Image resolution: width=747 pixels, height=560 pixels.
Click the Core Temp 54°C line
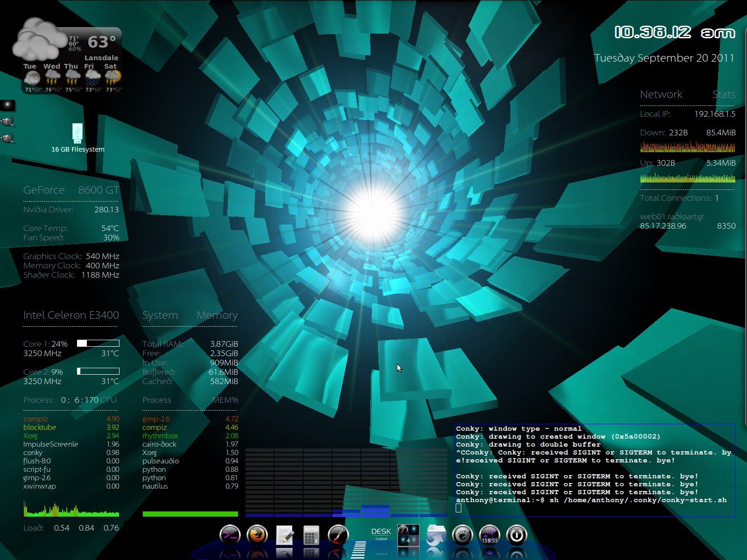[x=71, y=228]
